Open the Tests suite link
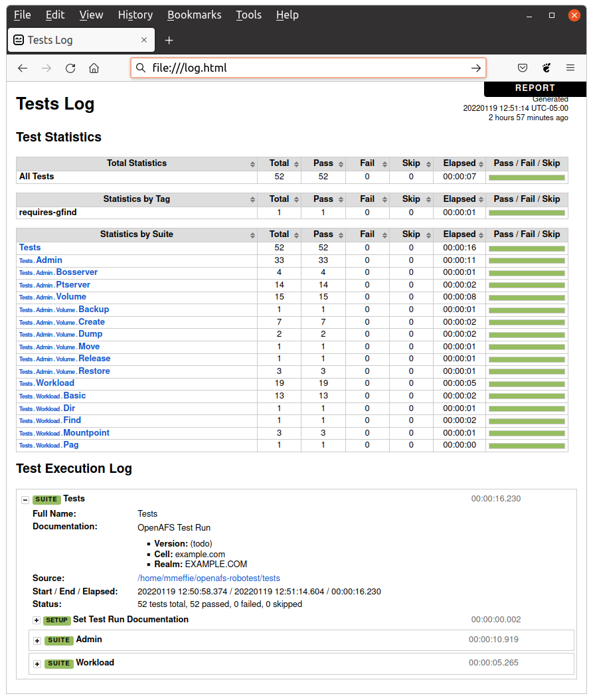Image resolution: width=593 pixels, height=700 pixels. pyautogui.click(x=30, y=247)
